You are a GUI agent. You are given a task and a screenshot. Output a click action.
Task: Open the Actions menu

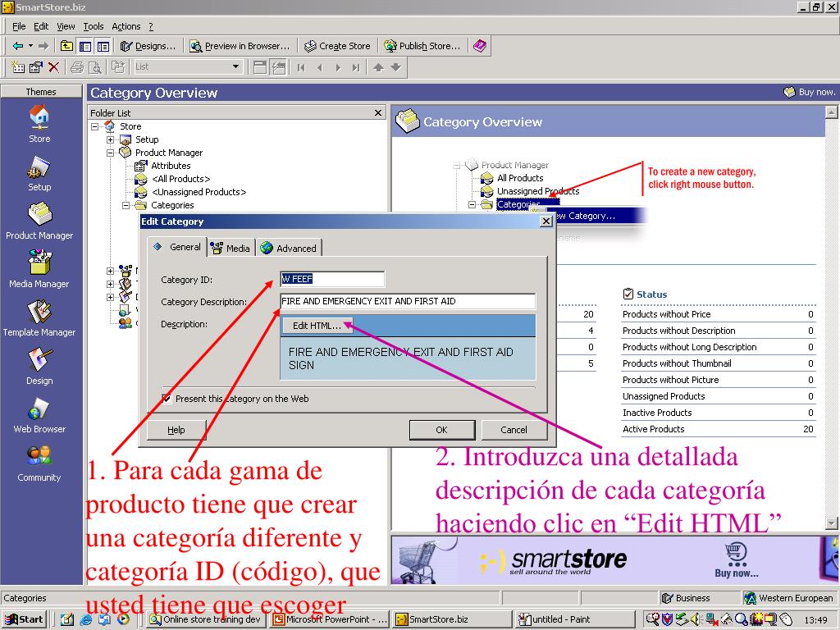(126, 26)
